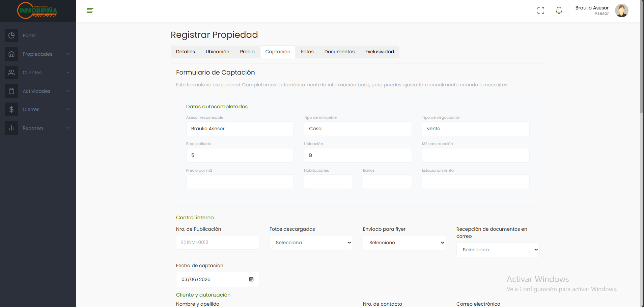Click the Clientes people icon
This screenshot has width=644, height=307.
click(x=11, y=73)
